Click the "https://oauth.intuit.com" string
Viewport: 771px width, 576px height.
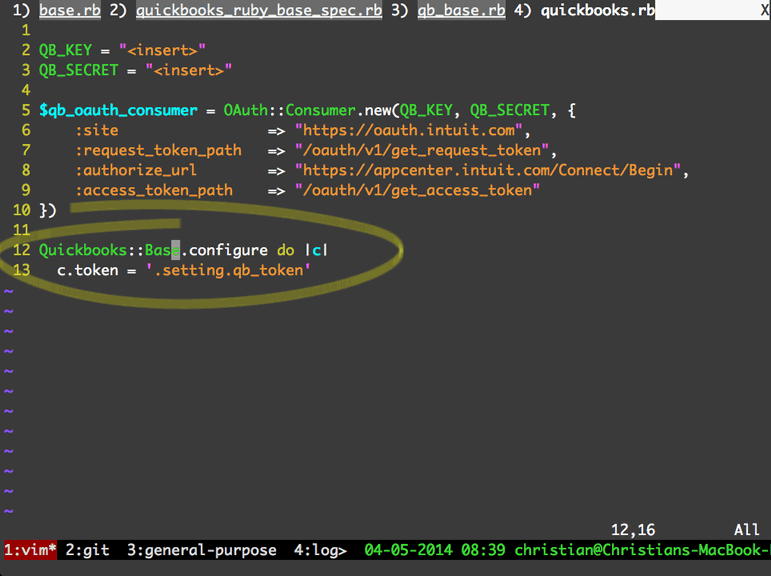click(x=409, y=130)
